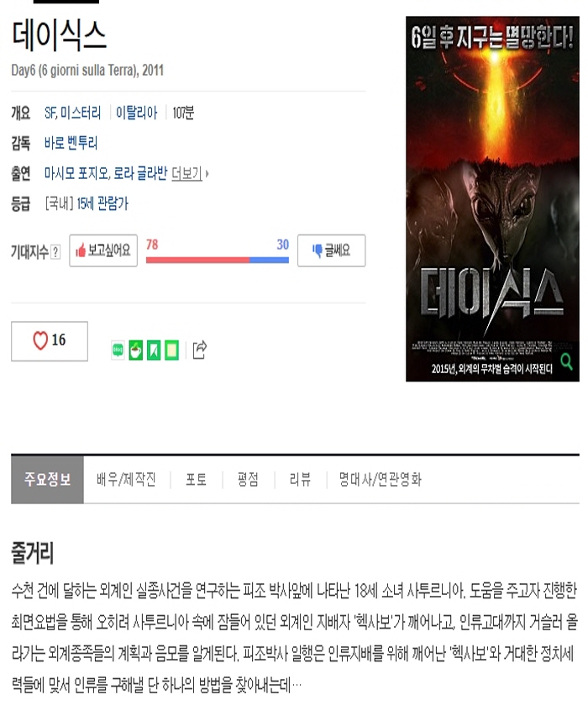
Task: Share via the green chat bubble icon
Action: [118, 350]
